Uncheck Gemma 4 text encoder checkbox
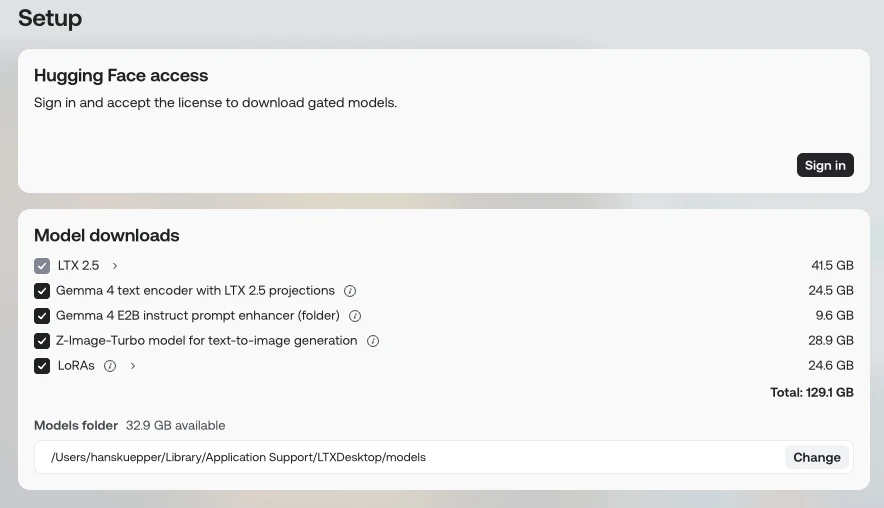 [42, 291]
